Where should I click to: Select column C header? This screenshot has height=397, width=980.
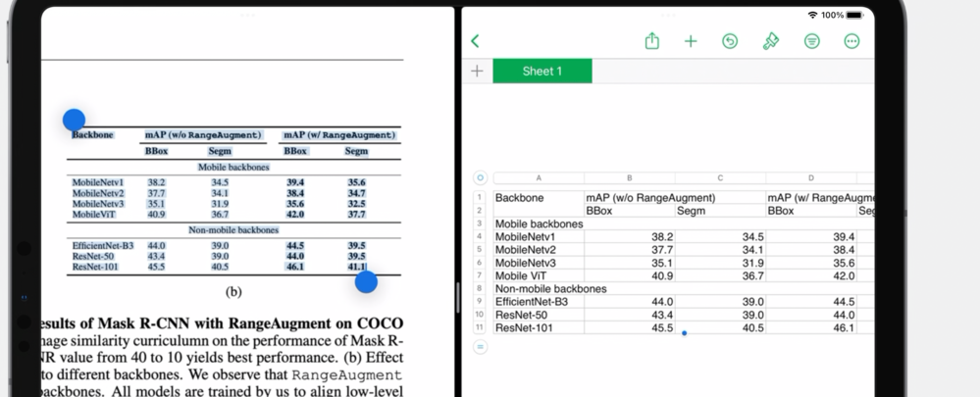pyautogui.click(x=720, y=177)
